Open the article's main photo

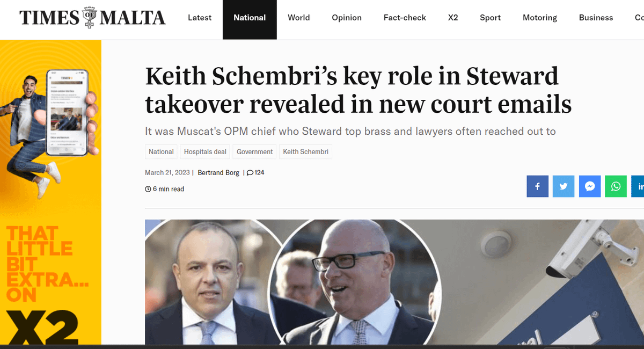pos(394,282)
